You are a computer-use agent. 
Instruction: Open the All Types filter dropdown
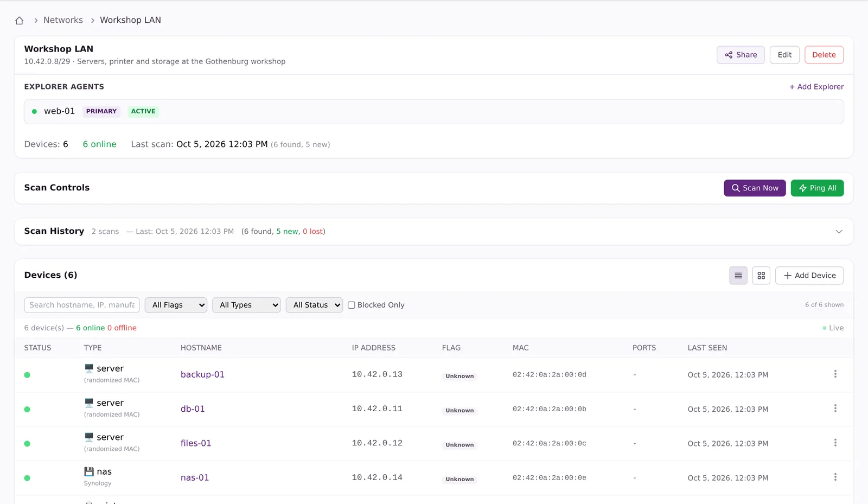pos(246,305)
